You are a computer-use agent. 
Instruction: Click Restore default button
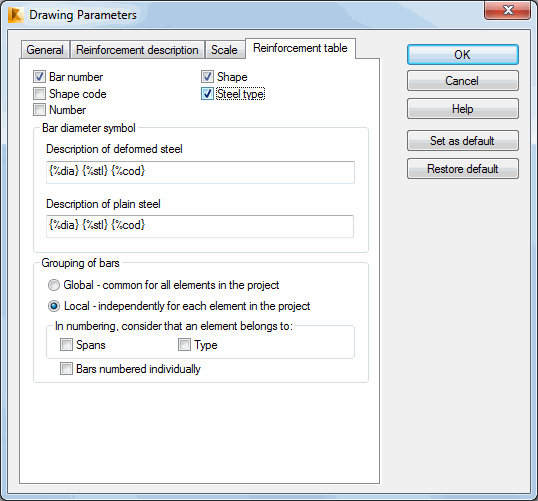[463, 169]
